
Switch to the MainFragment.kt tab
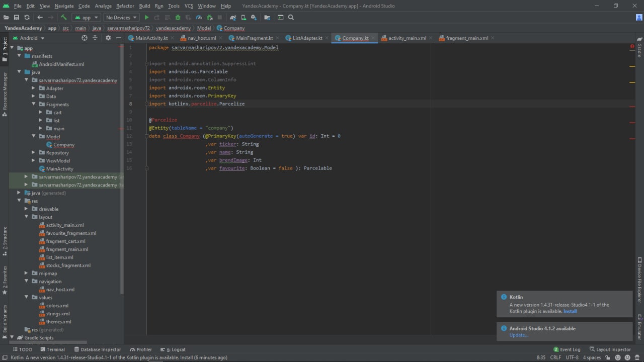254,38
